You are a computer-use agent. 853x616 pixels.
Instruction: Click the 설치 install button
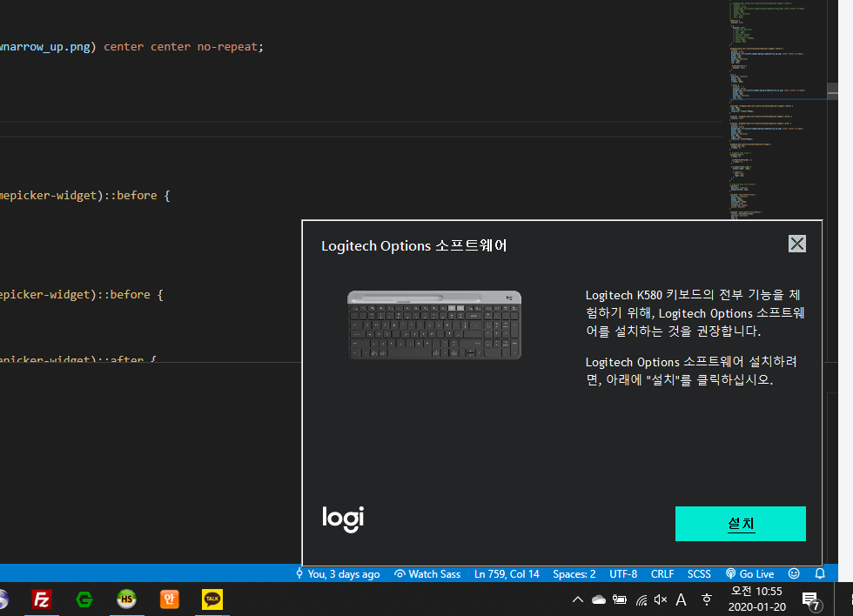coord(740,524)
